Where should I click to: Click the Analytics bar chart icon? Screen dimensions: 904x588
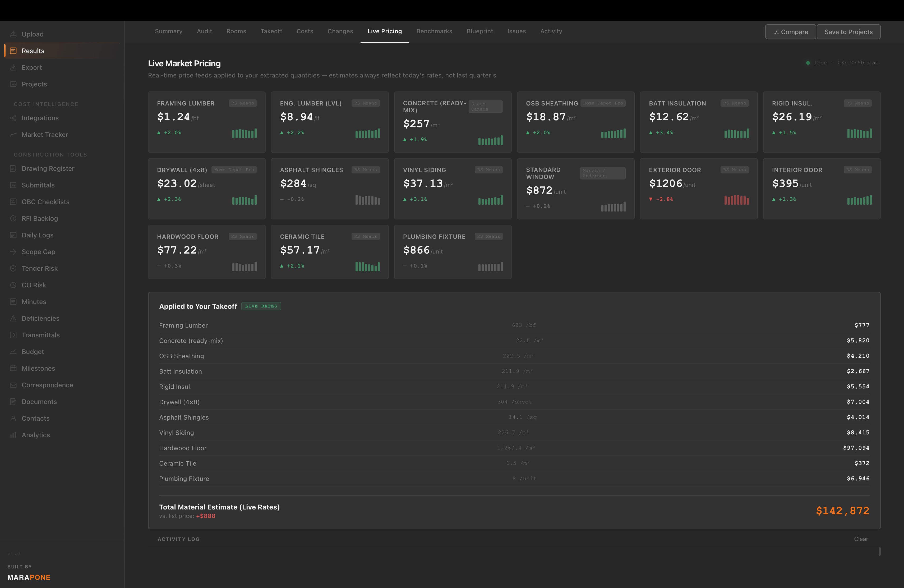coord(13,435)
